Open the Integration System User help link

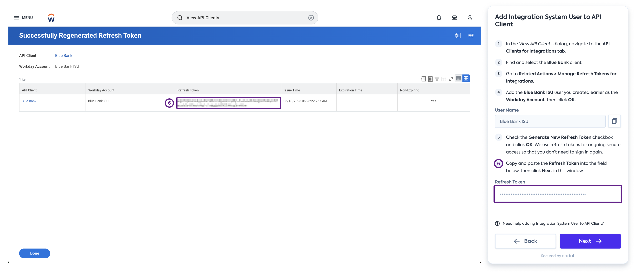(553, 223)
